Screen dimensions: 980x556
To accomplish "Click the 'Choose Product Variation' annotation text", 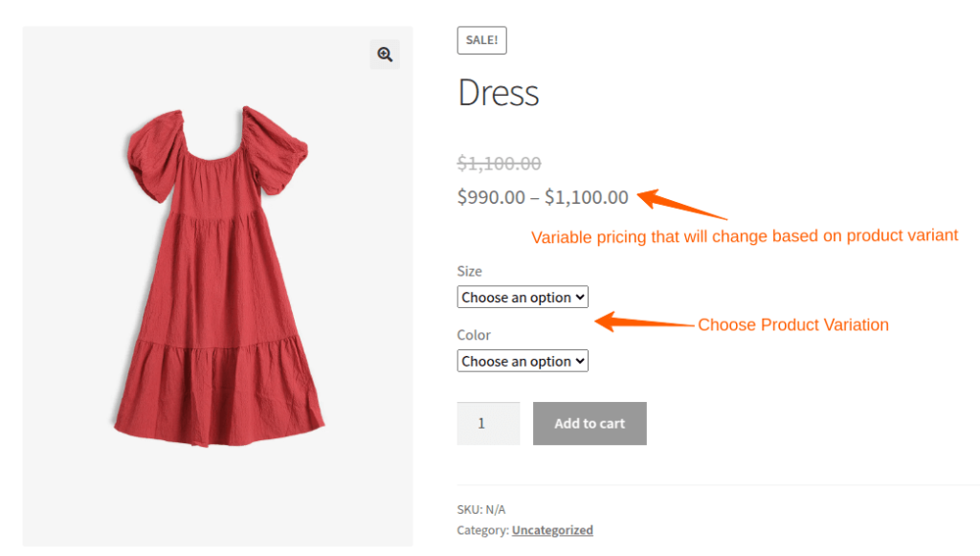I will coord(793,324).
